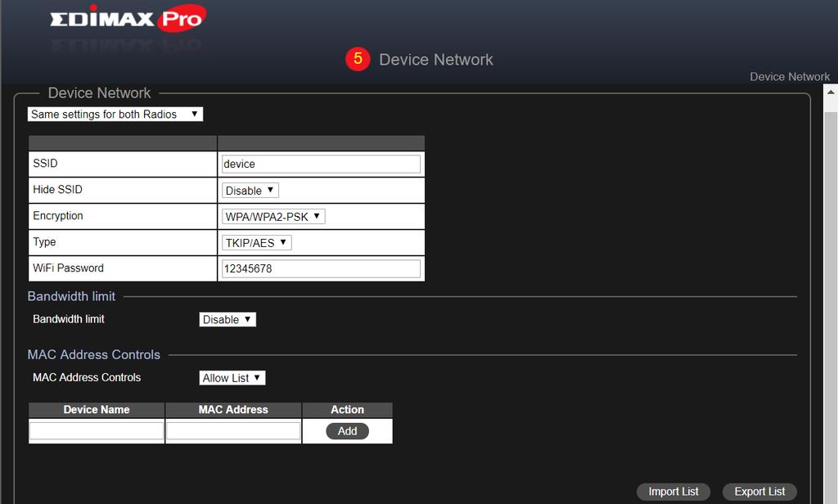Click the 'Device Name' column header
This screenshot has height=504, width=838.
click(x=97, y=409)
